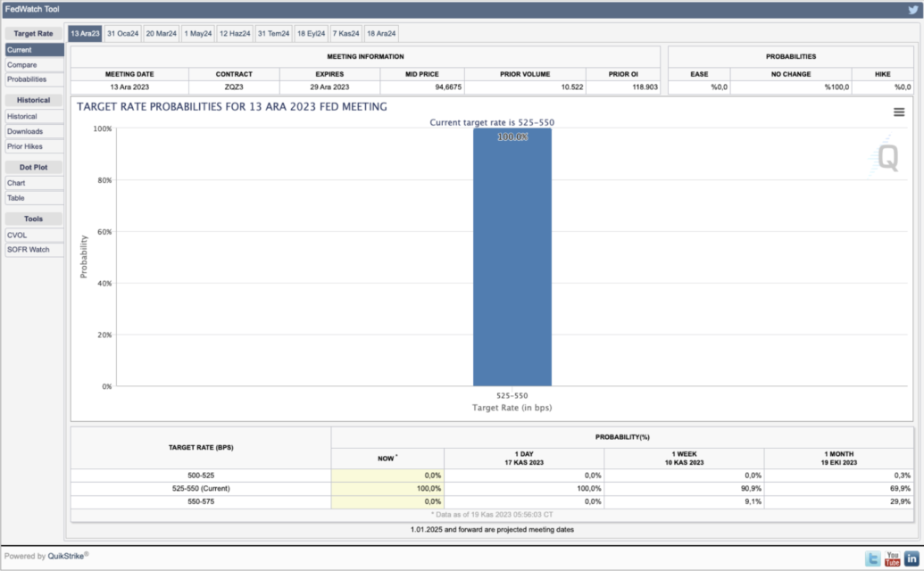924x571 pixels.
Task: Click the 1 DAY 17 KAS 2023 column header
Action: tap(524, 459)
